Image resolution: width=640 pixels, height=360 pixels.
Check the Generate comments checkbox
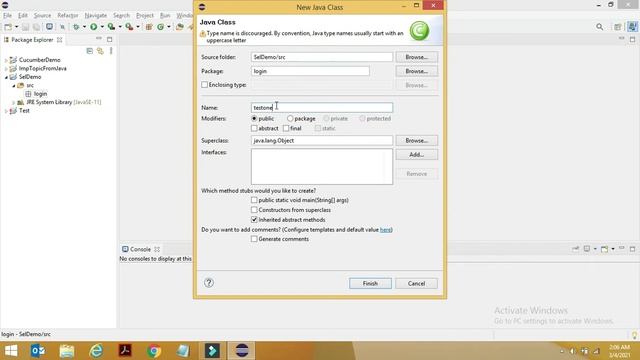[254, 239]
